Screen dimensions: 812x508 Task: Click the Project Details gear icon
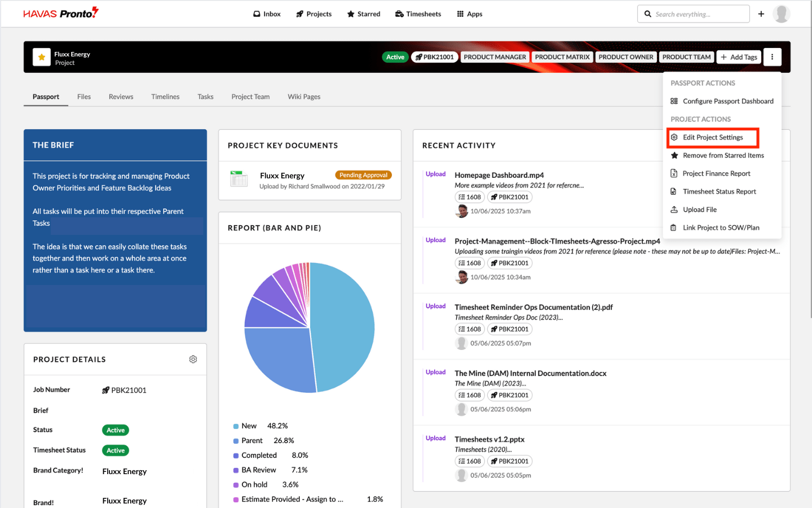pos(193,360)
